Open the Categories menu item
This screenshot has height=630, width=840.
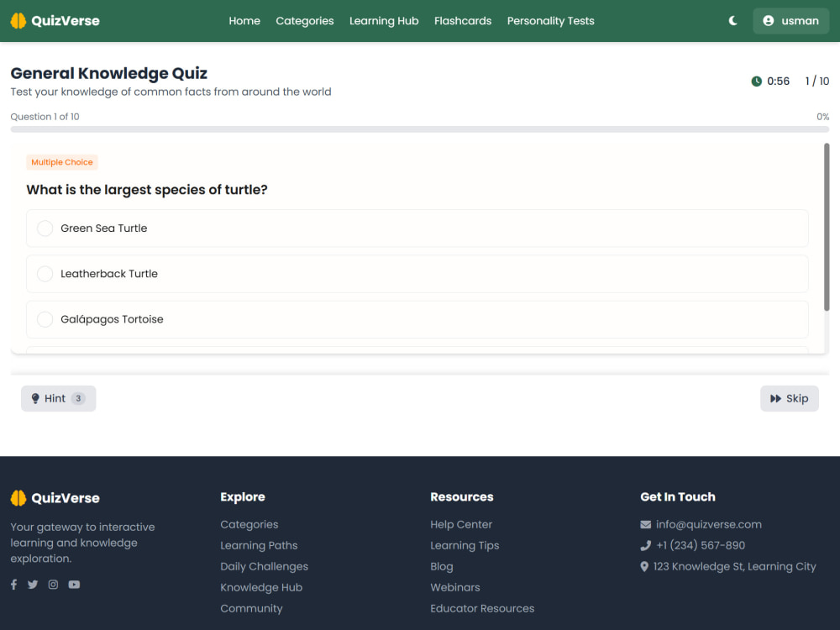(x=305, y=21)
